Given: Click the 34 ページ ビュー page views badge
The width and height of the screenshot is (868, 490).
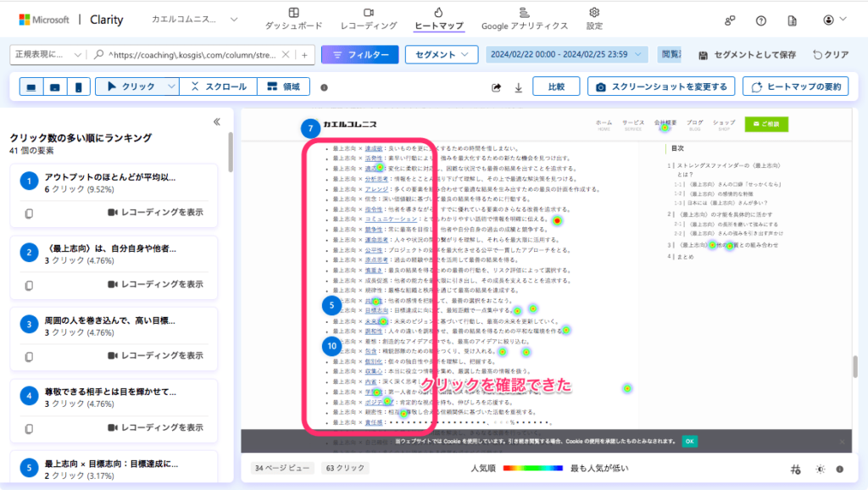Looking at the screenshot, I should [282, 468].
